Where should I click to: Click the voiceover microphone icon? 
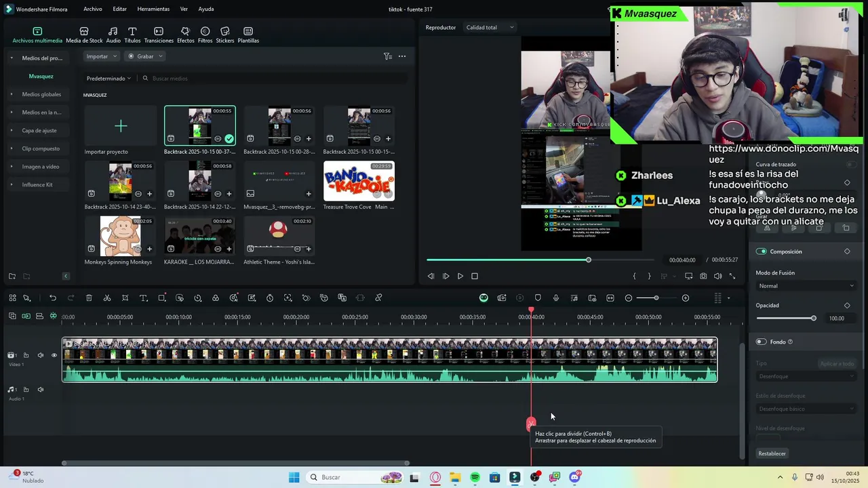556,298
